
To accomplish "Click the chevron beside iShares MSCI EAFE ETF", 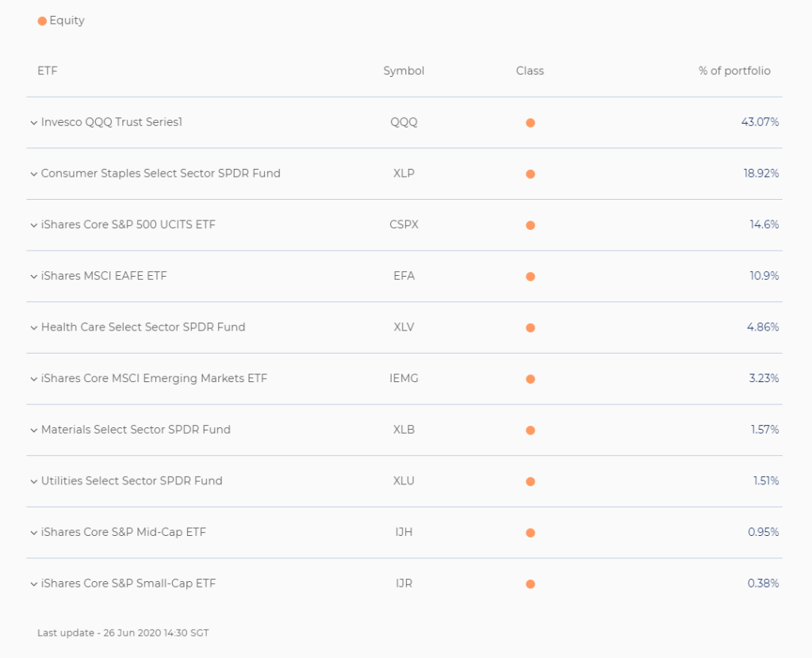I will [x=34, y=277].
